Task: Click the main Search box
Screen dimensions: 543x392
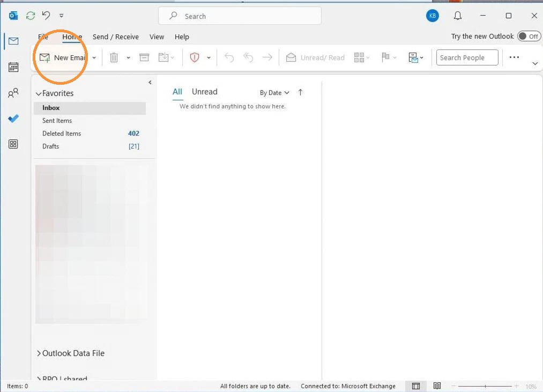Action: click(240, 16)
